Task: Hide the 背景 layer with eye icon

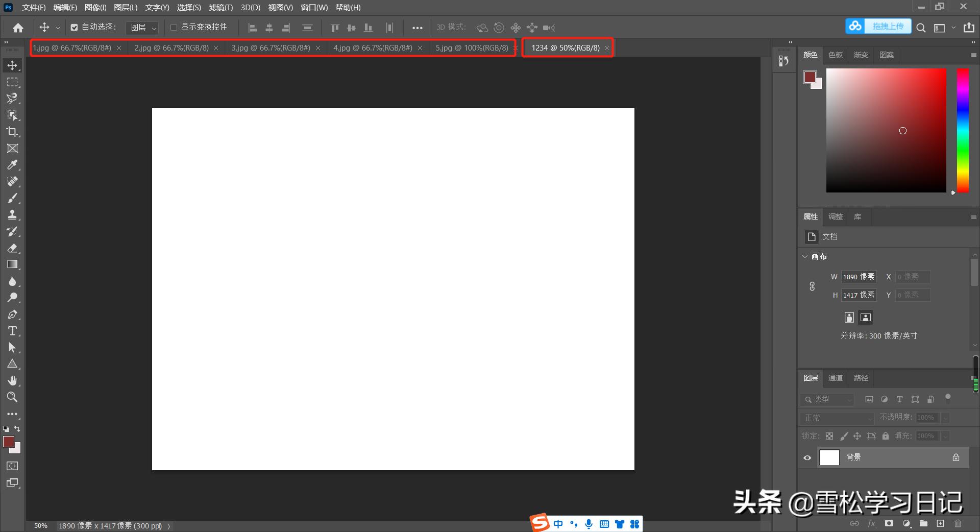Action: [807, 457]
